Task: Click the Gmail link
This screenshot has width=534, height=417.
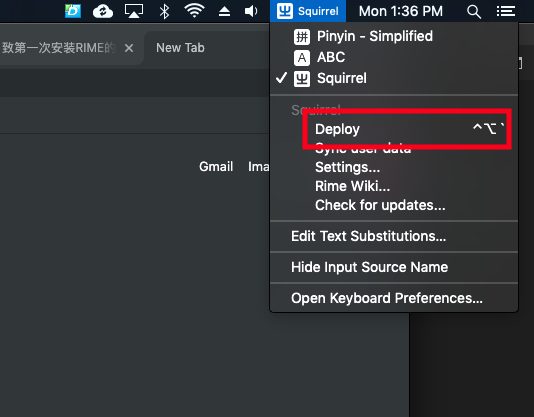Action: tap(216, 167)
